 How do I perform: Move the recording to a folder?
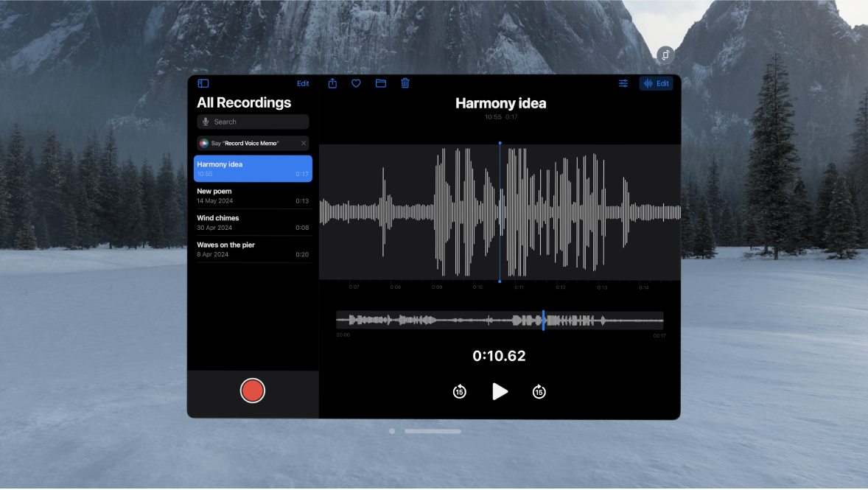[x=380, y=83]
